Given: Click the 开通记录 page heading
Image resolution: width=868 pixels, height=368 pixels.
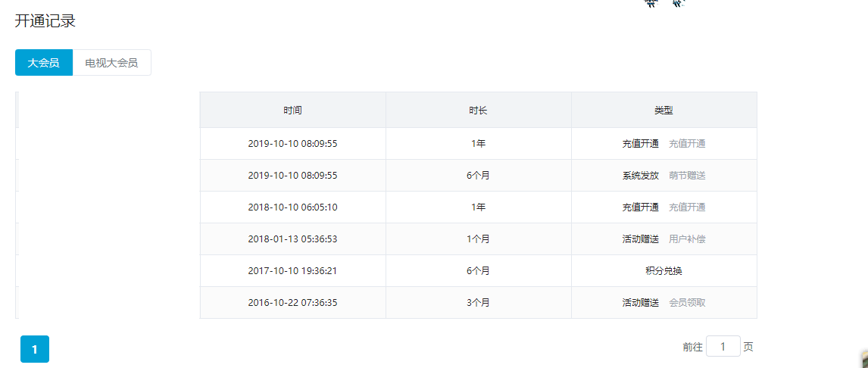Looking at the screenshot, I should click(x=45, y=21).
